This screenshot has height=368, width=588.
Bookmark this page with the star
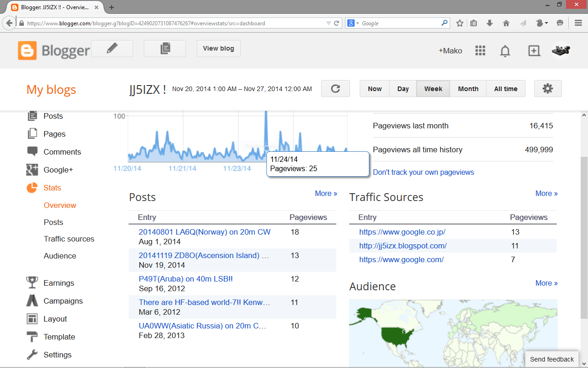[x=459, y=23]
